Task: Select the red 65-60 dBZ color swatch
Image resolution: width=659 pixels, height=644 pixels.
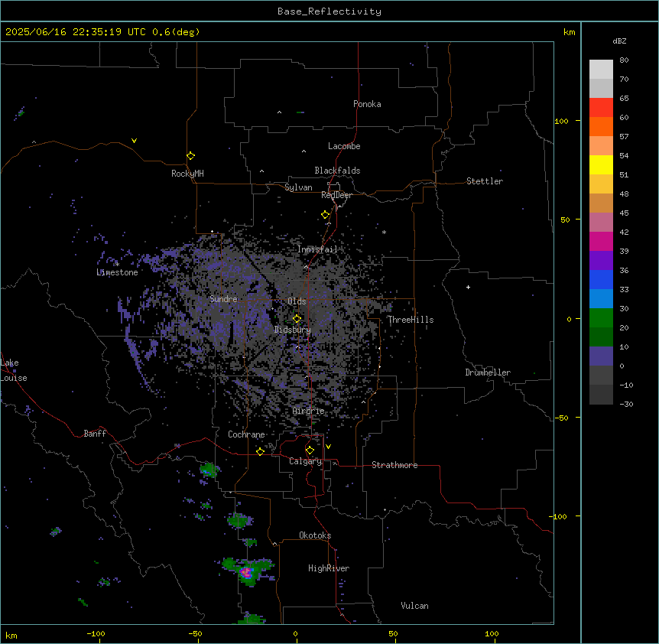Action: 601,108
